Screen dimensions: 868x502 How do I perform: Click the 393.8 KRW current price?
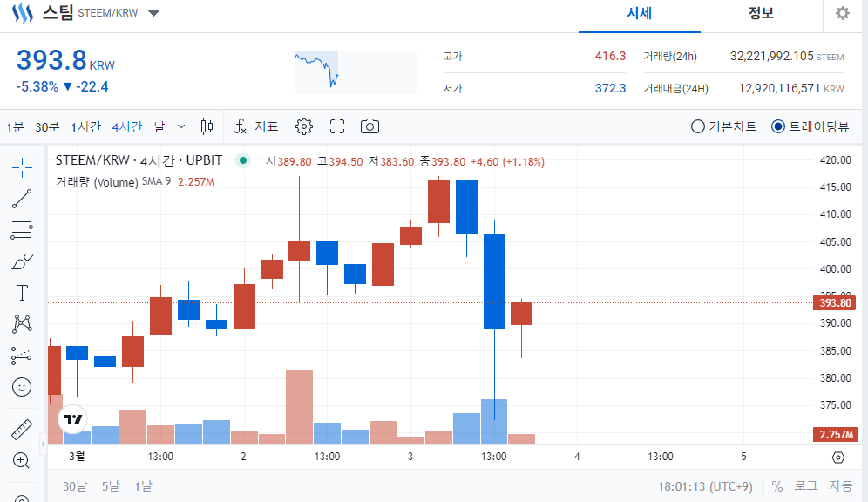pos(65,60)
